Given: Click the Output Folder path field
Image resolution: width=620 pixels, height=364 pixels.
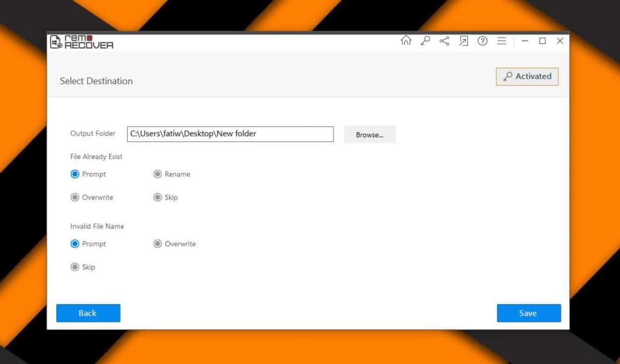Looking at the screenshot, I should (x=230, y=134).
